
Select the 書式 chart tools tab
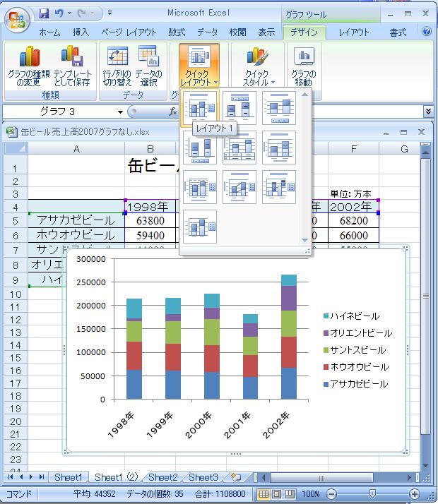(x=398, y=32)
